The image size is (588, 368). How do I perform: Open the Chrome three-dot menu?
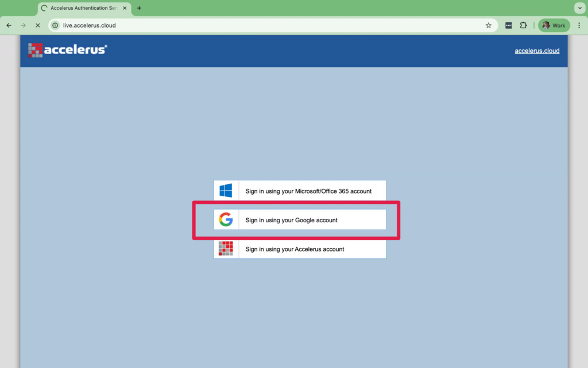coord(579,25)
